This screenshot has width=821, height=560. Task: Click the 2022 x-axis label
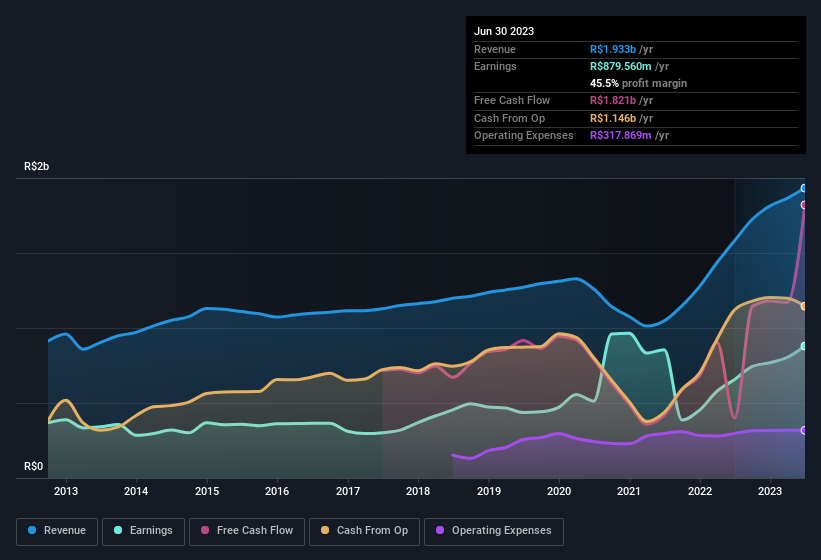point(700,491)
